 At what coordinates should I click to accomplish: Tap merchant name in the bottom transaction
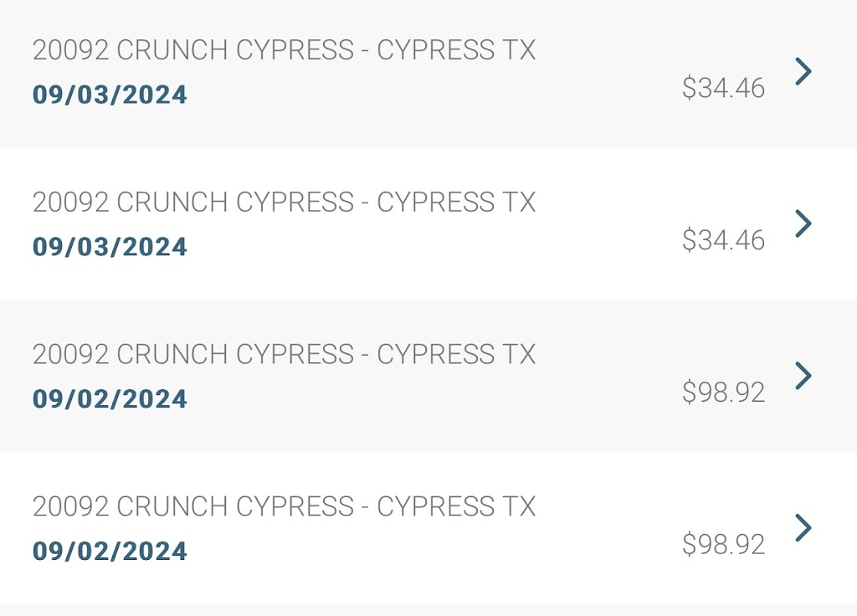click(284, 506)
